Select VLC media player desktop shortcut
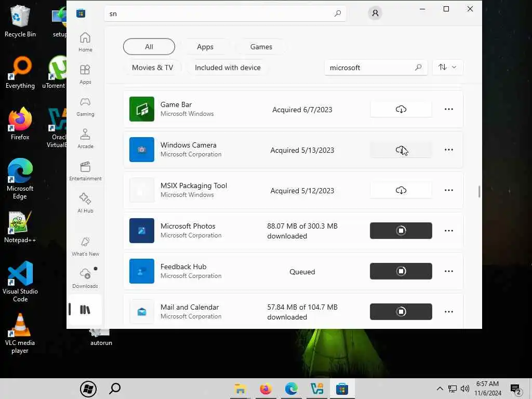The width and height of the screenshot is (532, 399). [x=20, y=334]
